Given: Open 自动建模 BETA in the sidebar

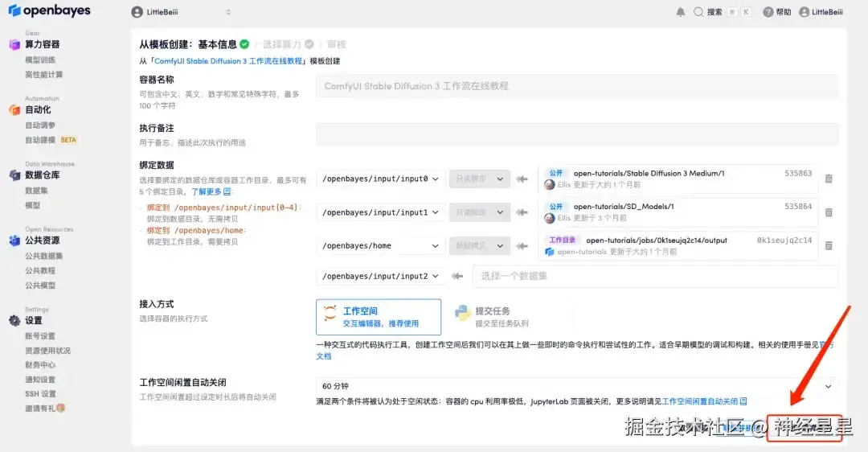Looking at the screenshot, I should tap(51, 140).
